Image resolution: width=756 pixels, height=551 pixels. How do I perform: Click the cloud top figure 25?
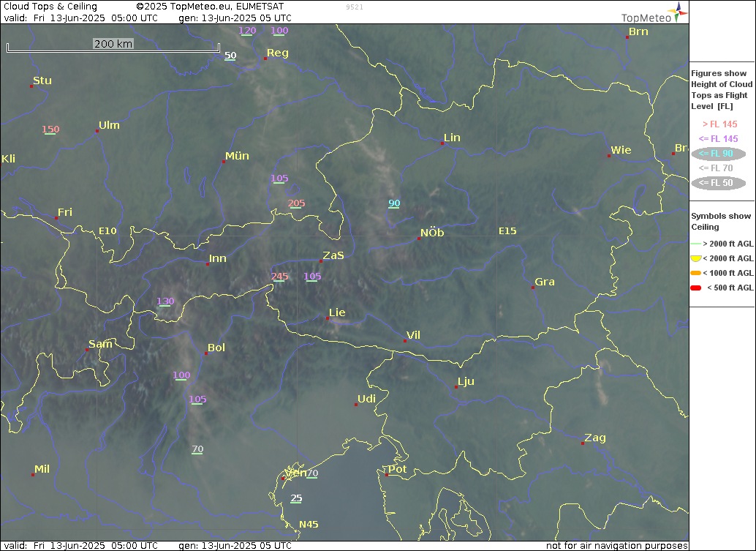point(296,498)
